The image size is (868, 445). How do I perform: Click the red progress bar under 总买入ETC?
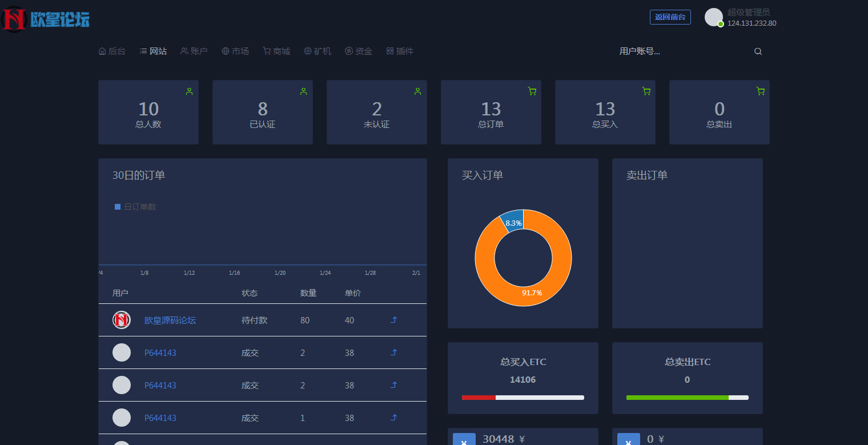tap(480, 397)
